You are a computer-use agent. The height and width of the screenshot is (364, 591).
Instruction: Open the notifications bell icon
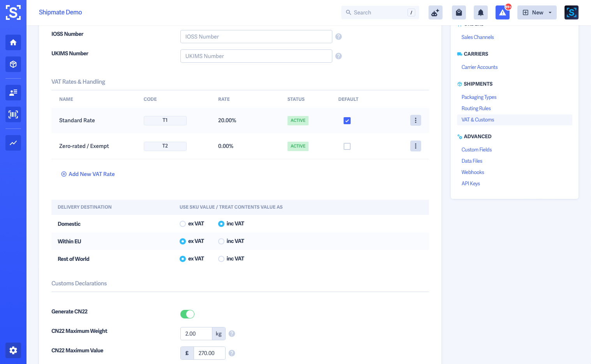(x=481, y=12)
